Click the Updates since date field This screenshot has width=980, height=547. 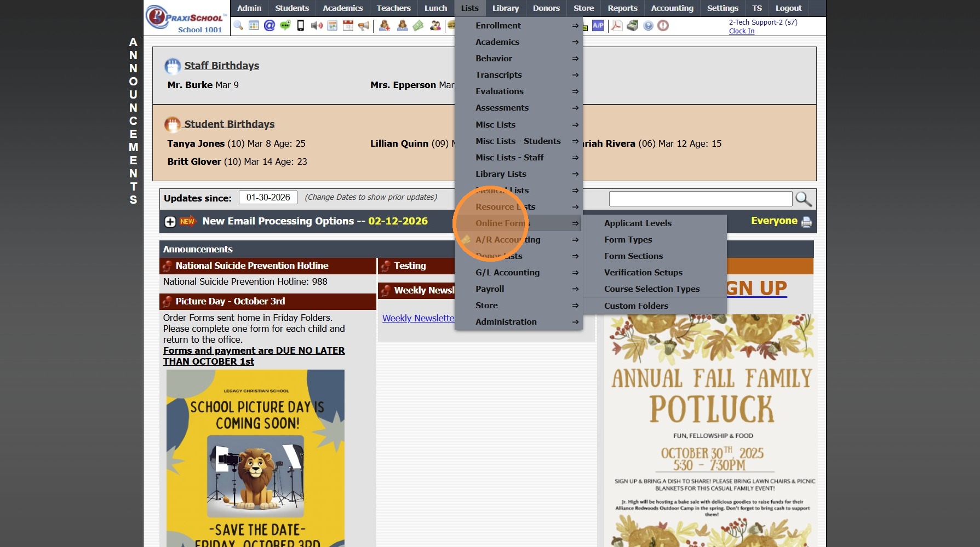click(268, 198)
